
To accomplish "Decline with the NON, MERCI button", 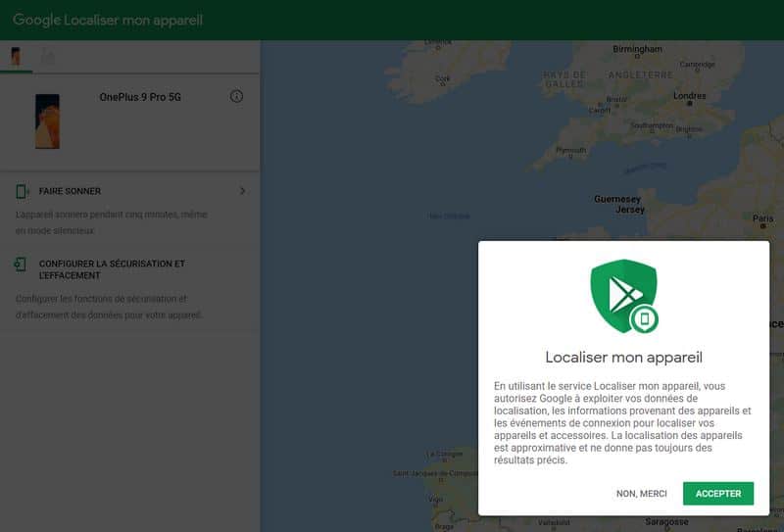I will [642, 494].
